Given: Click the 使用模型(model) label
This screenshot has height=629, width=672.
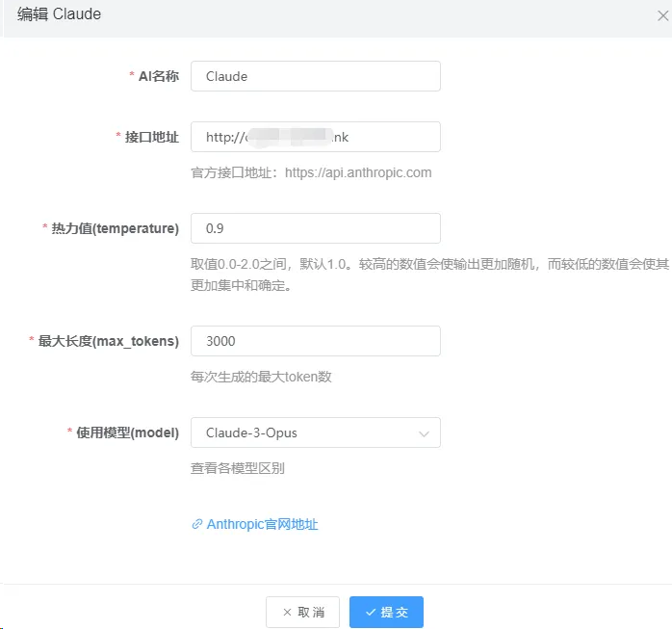Looking at the screenshot, I should pos(127,432).
